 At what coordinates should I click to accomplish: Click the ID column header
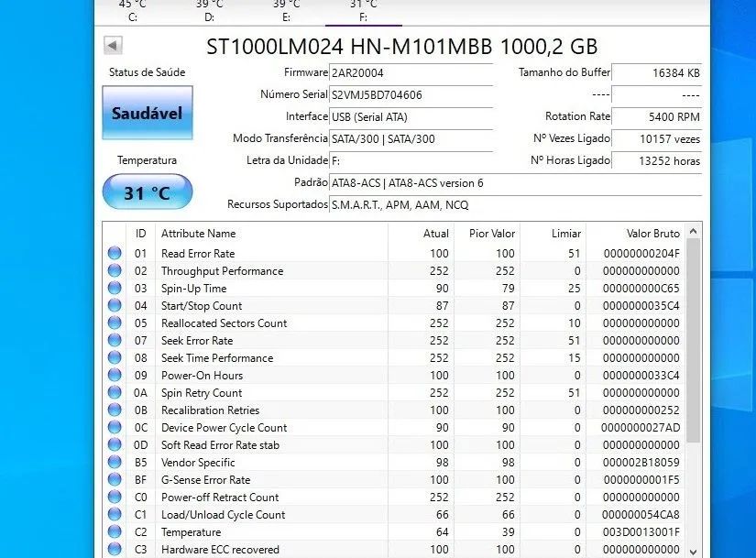[x=141, y=234]
